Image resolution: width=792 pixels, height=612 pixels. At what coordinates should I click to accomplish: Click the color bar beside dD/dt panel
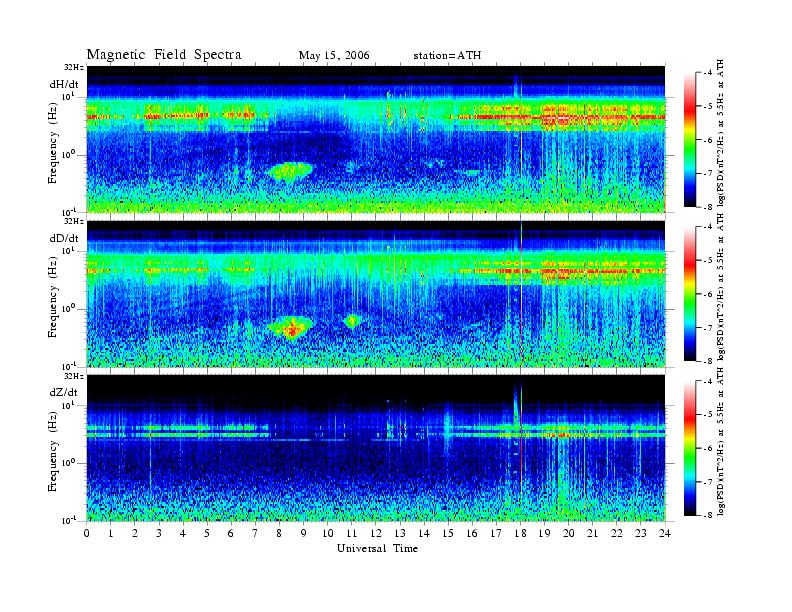[x=689, y=294]
